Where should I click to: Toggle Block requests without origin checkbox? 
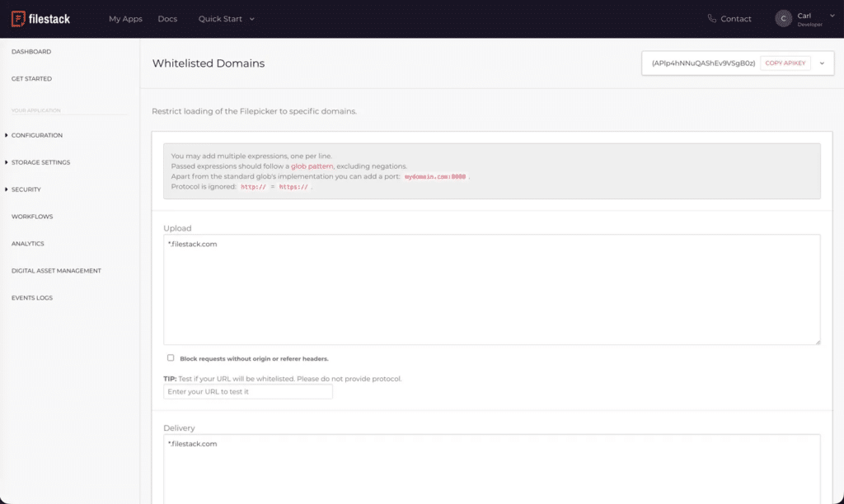click(171, 357)
